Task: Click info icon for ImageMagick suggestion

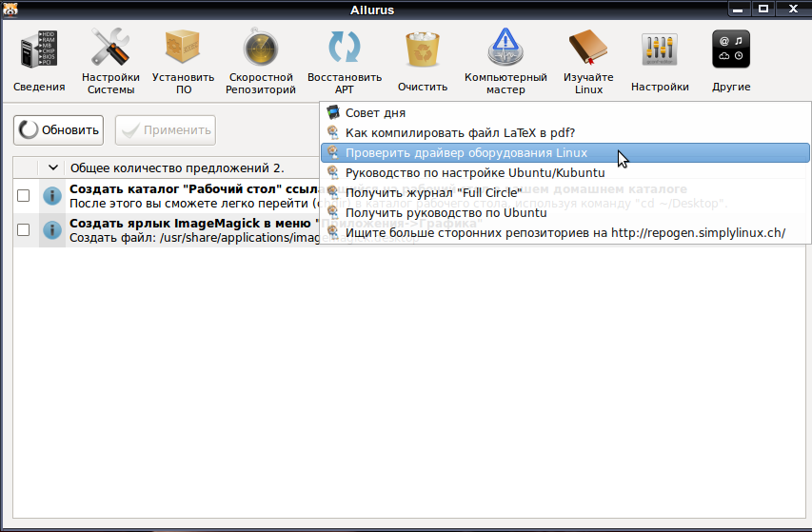Action: [51, 229]
